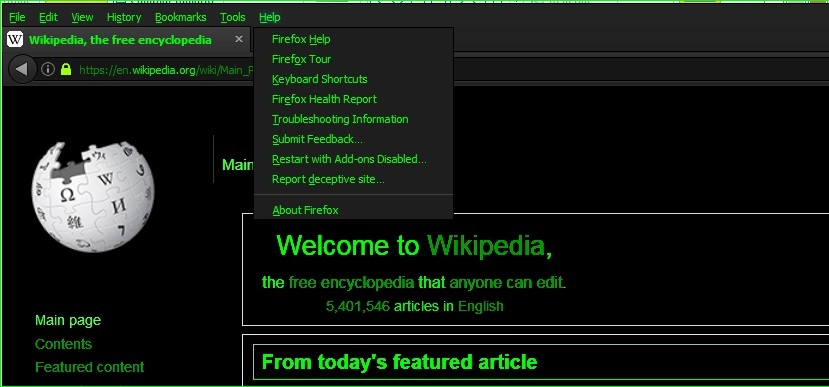This screenshot has width=829, height=387.
Task: Follow the anyone can edit link
Action: (506, 283)
